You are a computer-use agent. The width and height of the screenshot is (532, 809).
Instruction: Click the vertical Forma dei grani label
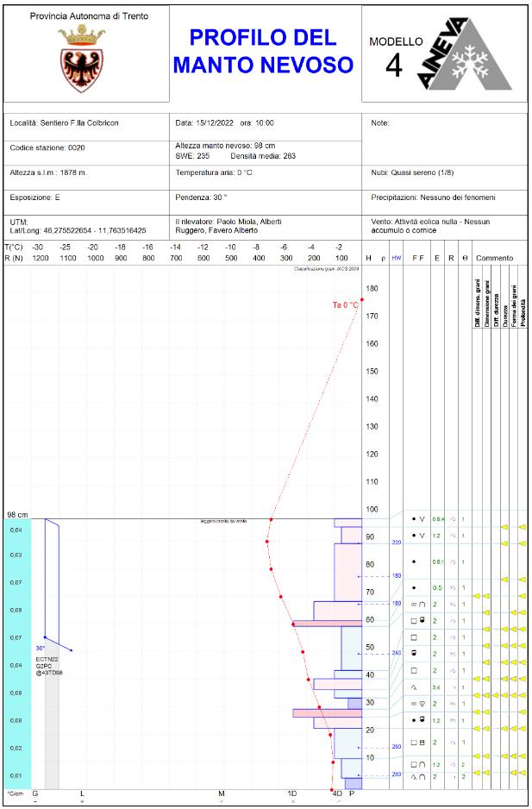coord(513,306)
